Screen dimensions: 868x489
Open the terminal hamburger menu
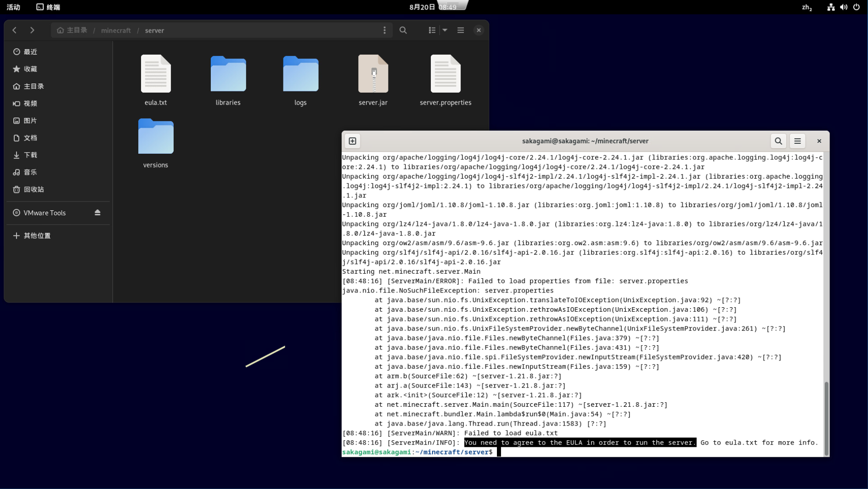pos(797,141)
